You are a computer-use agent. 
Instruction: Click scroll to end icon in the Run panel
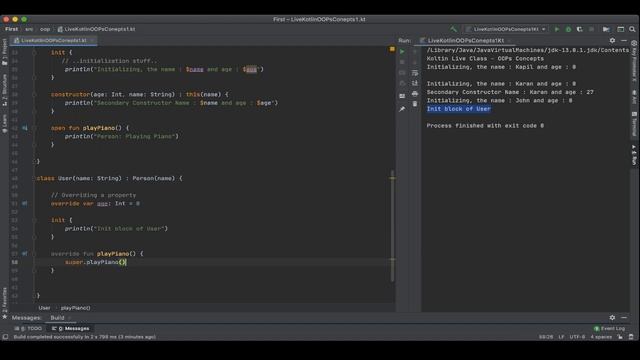pos(415,83)
